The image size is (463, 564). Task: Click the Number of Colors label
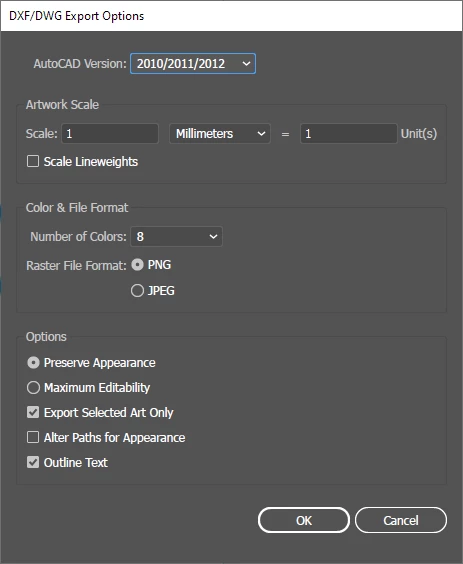coord(78,237)
